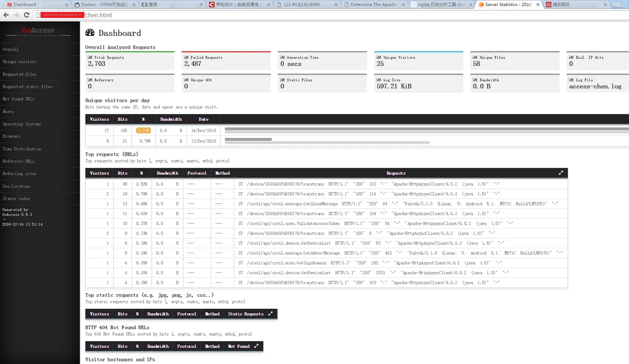This screenshot has width=629, height=364.
Task: Click the Total Requests chart icon
Action: (90, 57)
